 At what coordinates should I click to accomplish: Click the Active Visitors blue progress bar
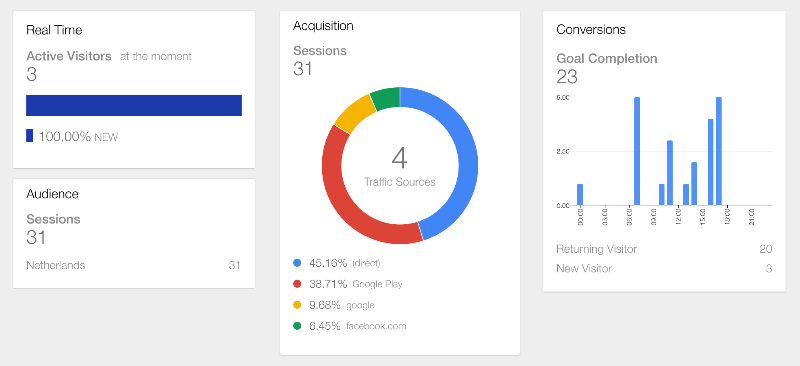point(134,105)
